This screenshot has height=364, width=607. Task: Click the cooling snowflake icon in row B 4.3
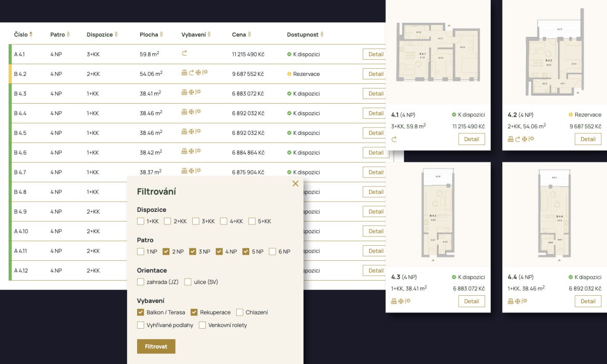[191, 93]
